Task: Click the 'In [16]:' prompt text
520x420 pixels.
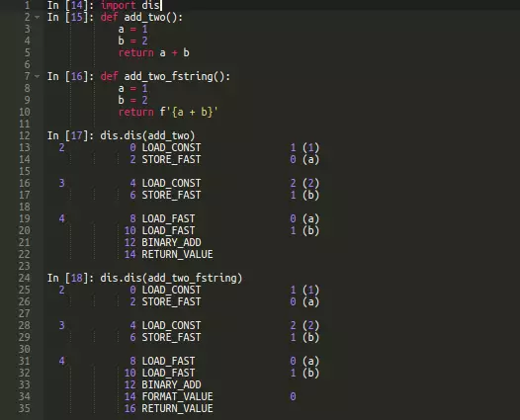Action: click(x=70, y=76)
